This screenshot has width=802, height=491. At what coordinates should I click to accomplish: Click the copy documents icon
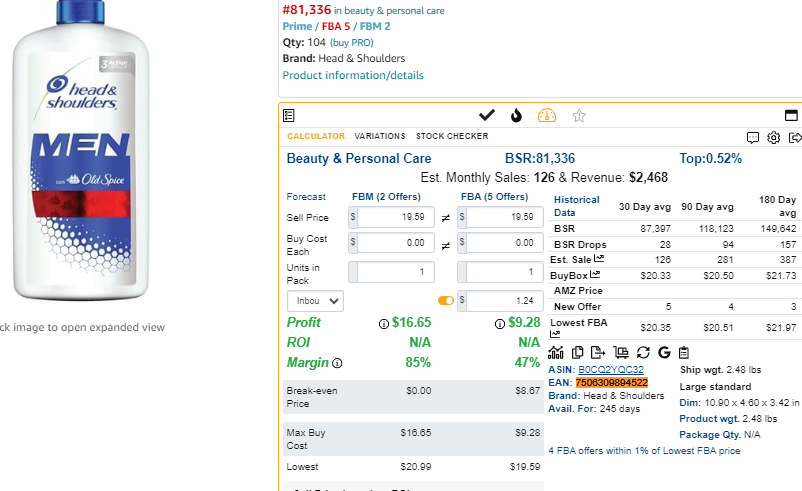click(x=577, y=352)
